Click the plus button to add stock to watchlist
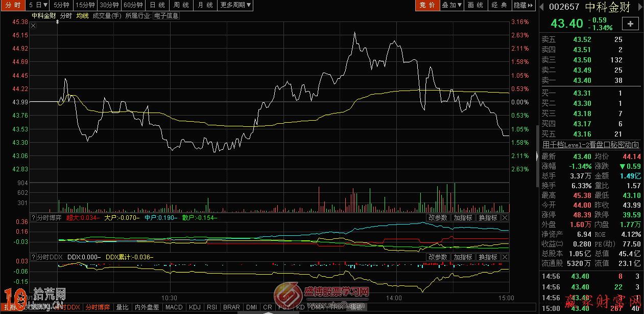Viewport: 644px width, 314px height. click(630, 24)
